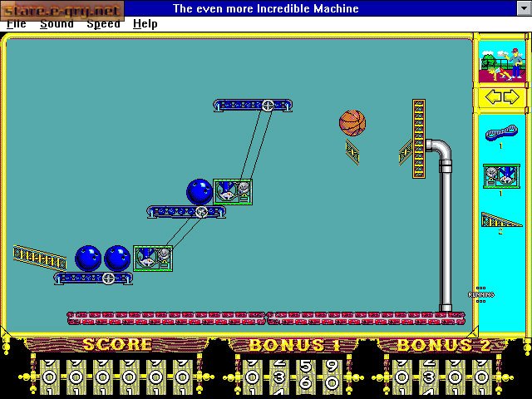This screenshot has height=399, width=532.
Task: Click the bottom conveyor belt
Action: [93, 278]
